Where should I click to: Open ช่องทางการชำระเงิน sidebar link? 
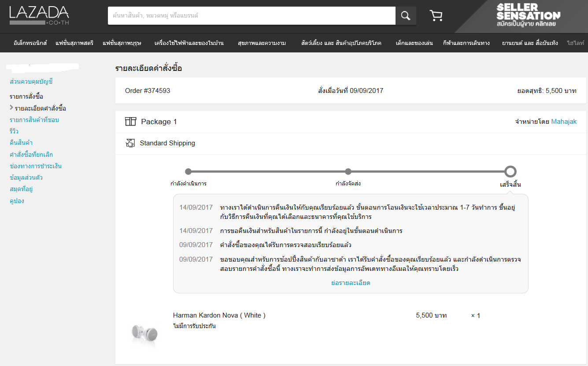pos(36,166)
